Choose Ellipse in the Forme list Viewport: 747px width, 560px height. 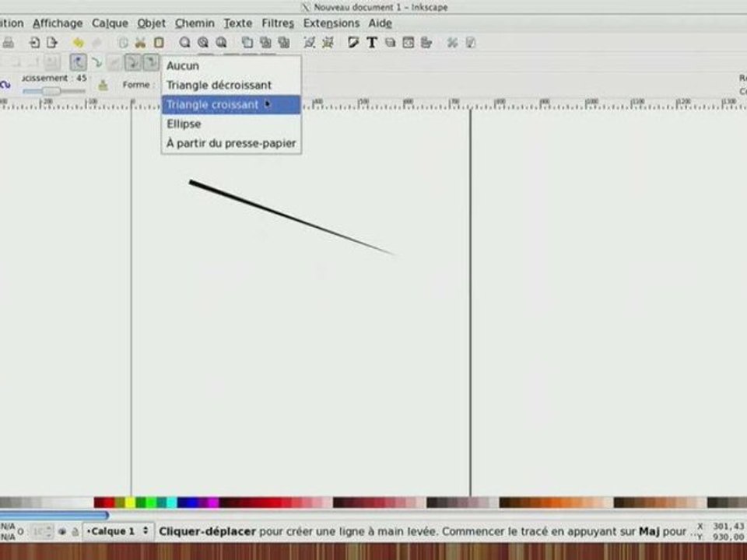pyautogui.click(x=231, y=124)
